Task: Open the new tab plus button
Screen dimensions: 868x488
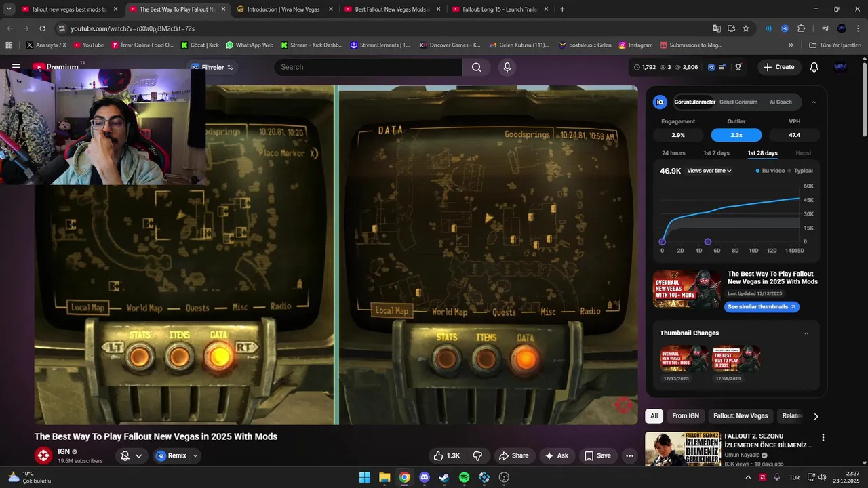Action: [x=562, y=9]
